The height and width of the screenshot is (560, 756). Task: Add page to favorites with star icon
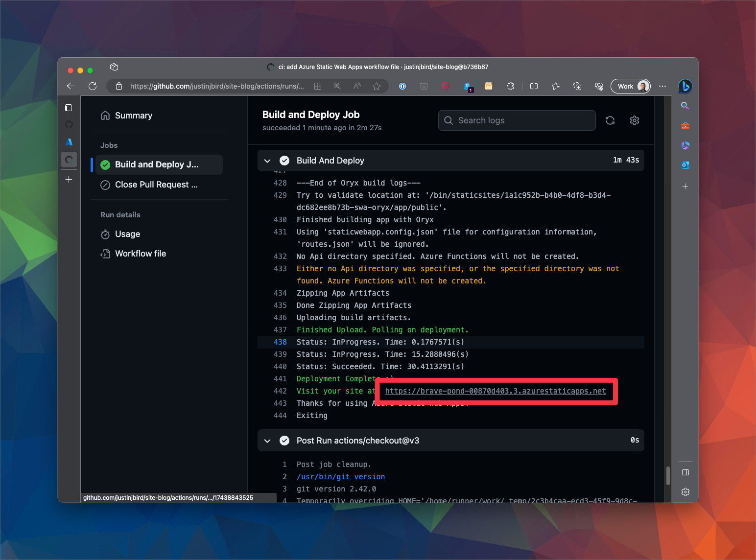point(376,86)
